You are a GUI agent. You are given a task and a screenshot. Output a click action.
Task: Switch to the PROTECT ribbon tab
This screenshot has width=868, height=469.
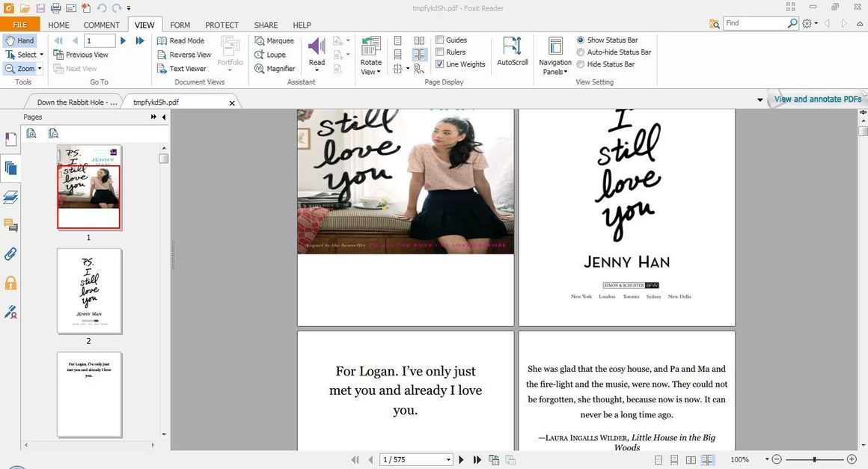tap(221, 24)
